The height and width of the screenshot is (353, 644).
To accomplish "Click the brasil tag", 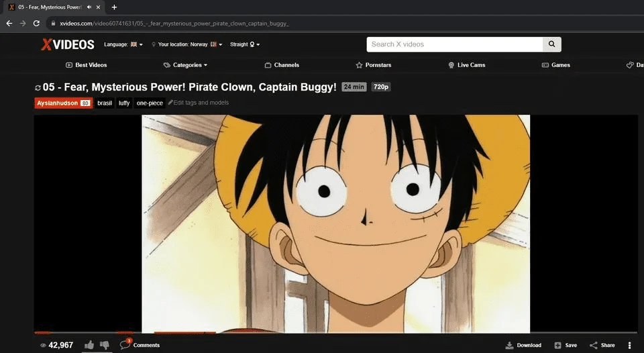I will point(105,103).
